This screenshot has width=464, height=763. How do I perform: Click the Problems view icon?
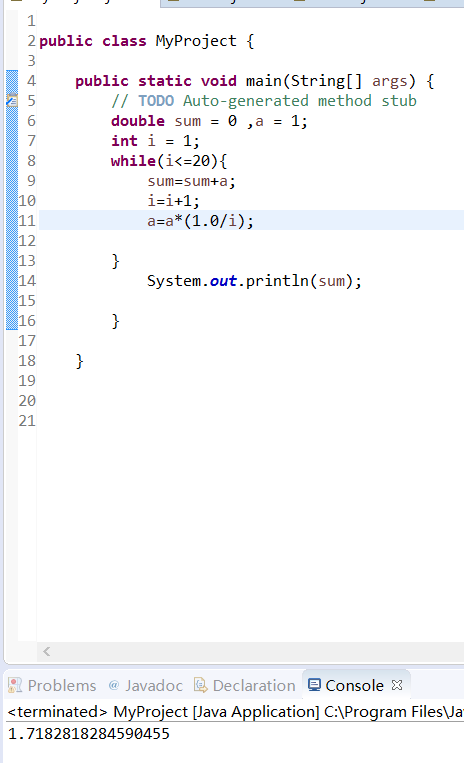[15, 685]
